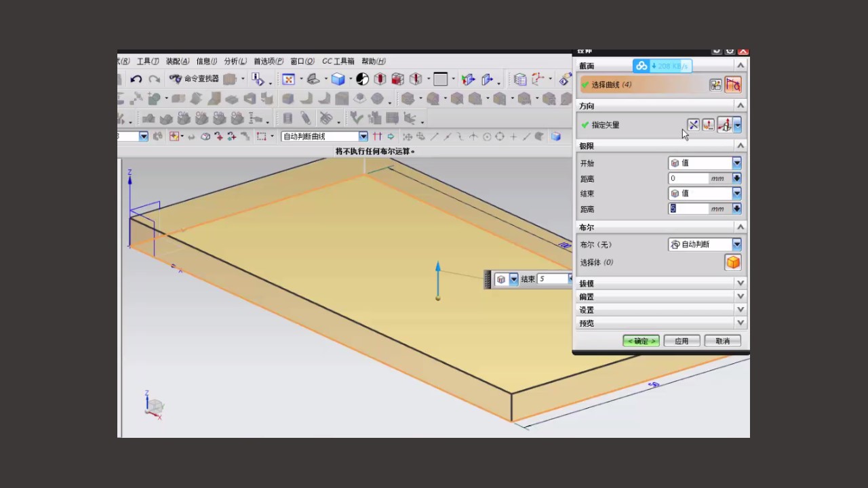This screenshot has height=488, width=868.
Task: Click the 确定 button
Action: (641, 341)
